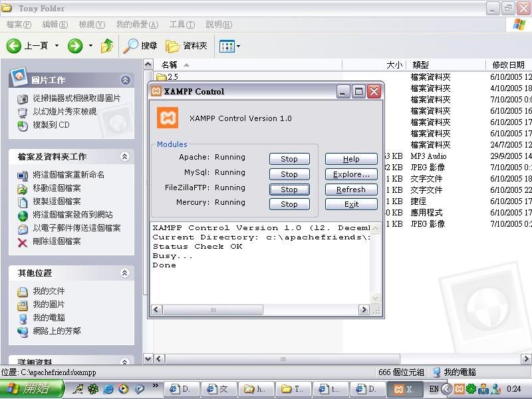Screen dimensions: 532x399
Task: Click the green Forward arrow icon
Action: tap(75, 46)
